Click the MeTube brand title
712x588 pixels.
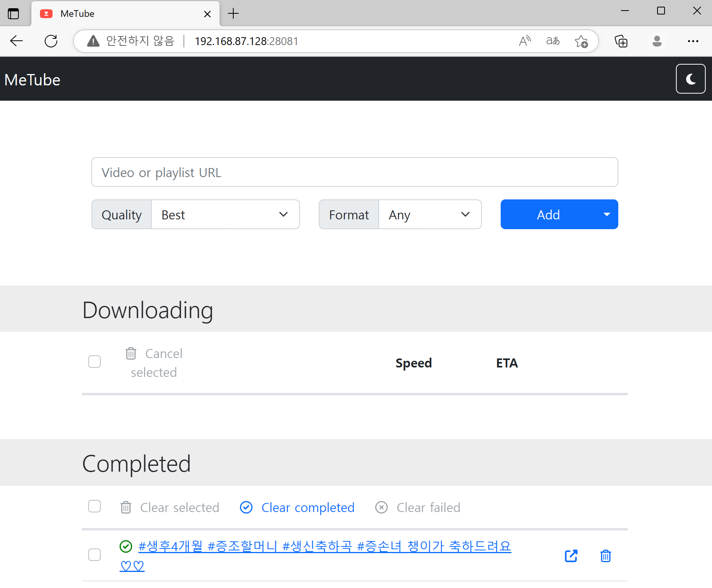tap(32, 80)
